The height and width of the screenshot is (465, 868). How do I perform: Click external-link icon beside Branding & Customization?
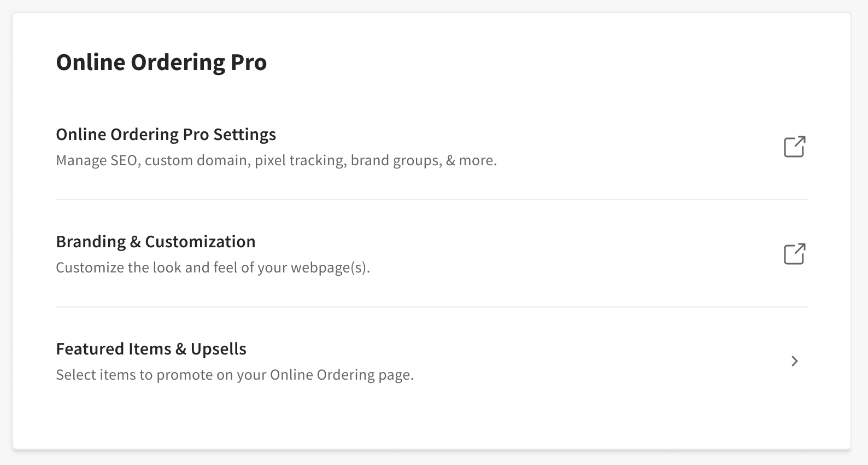[x=794, y=254]
